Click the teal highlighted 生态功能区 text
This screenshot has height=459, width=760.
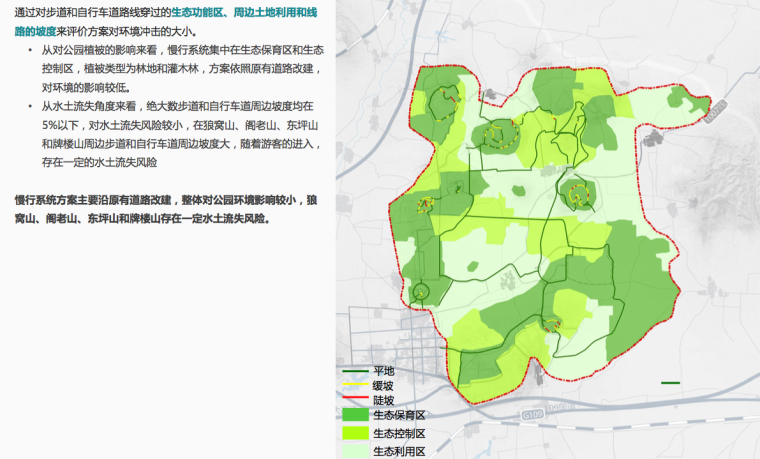198,11
